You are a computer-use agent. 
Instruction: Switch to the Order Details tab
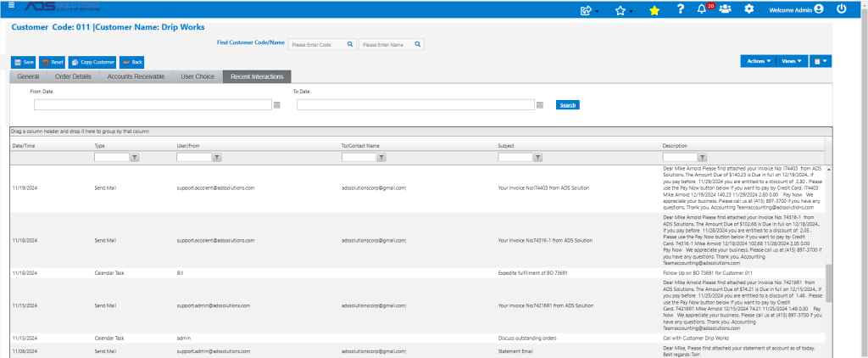pyautogui.click(x=73, y=76)
